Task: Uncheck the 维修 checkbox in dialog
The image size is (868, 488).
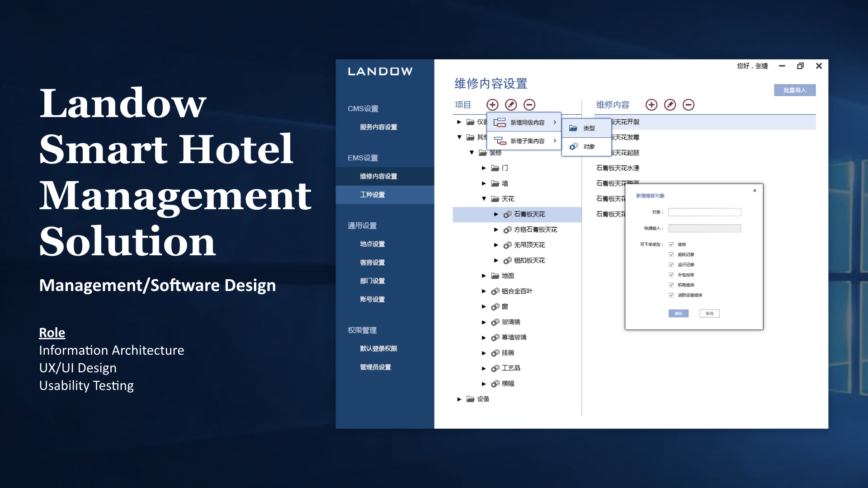Action: pos(671,244)
